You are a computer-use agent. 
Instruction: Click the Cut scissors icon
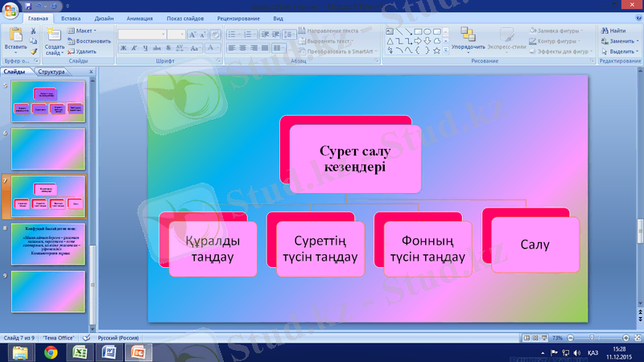pyautogui.click(x=33, y=31)
